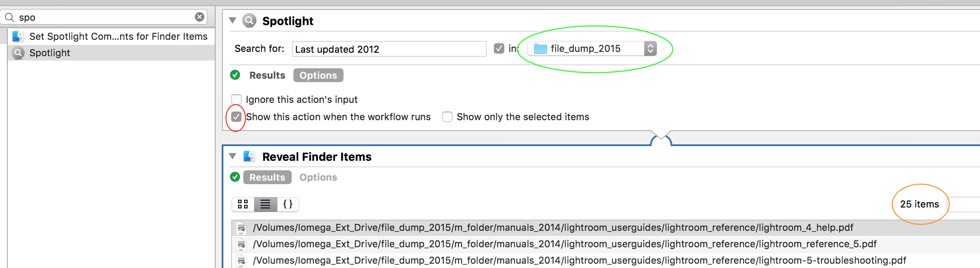Edit the 'Last updated 2012' search field
Screen dimensions: 980x268
[389, 49]
